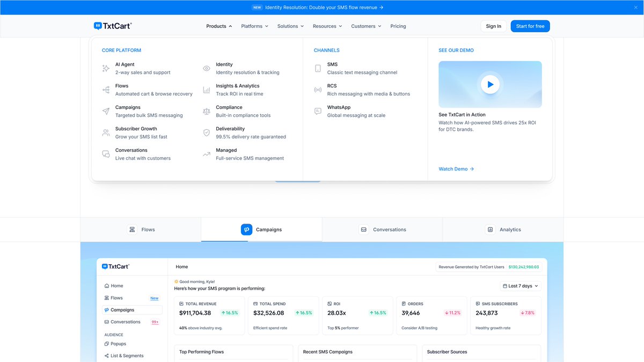Open the Deliverability menu link
Screen dimensions: 644x362
[244, 132]
